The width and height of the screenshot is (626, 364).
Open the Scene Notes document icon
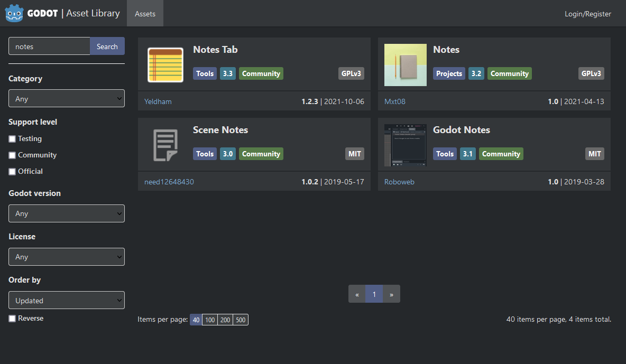tap(165, 145)
